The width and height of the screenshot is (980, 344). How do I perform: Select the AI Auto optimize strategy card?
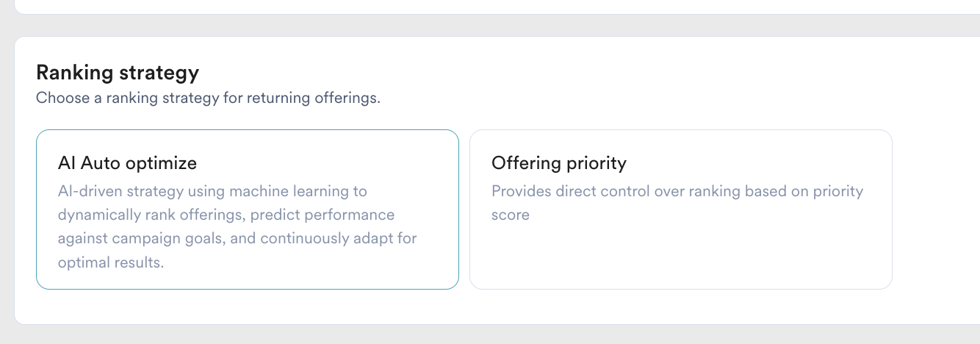[247, 209]
